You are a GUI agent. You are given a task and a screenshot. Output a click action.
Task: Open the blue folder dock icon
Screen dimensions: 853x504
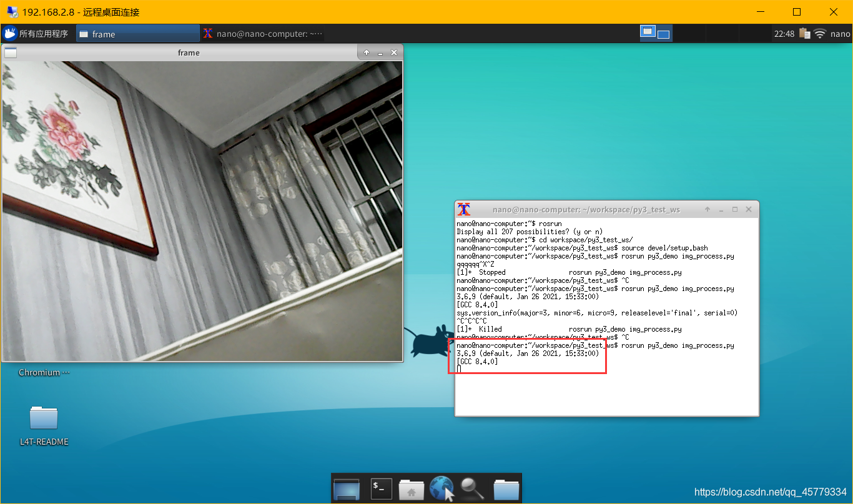point(506,489)
